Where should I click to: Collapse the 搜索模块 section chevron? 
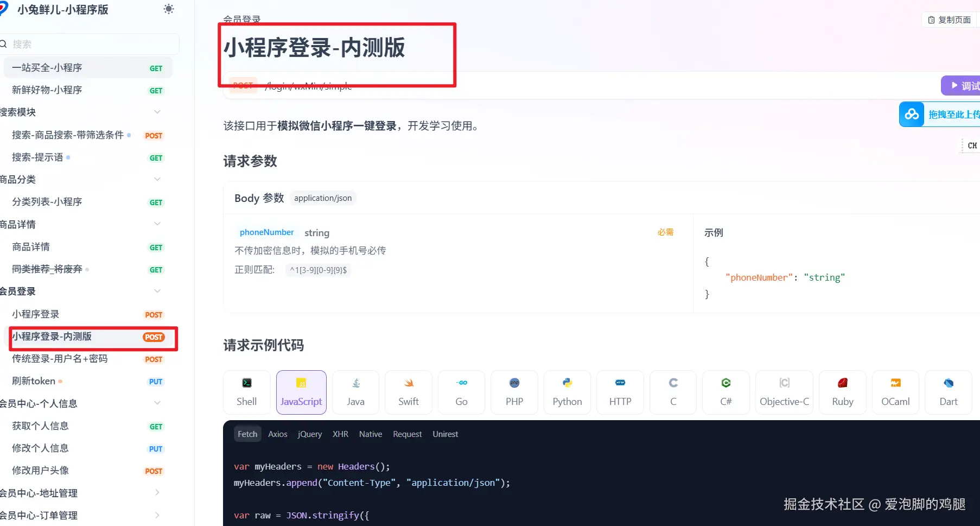coord(157,112)
